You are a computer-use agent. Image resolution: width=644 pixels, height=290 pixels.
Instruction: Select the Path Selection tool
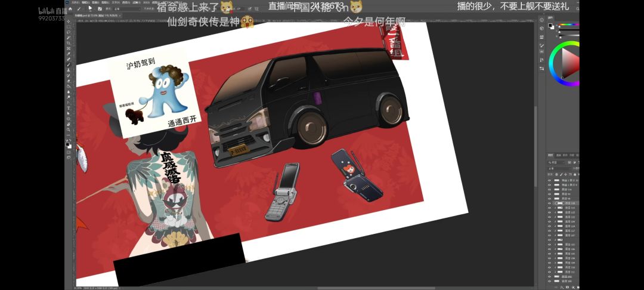pyautogui.click(x=68, y=113)
